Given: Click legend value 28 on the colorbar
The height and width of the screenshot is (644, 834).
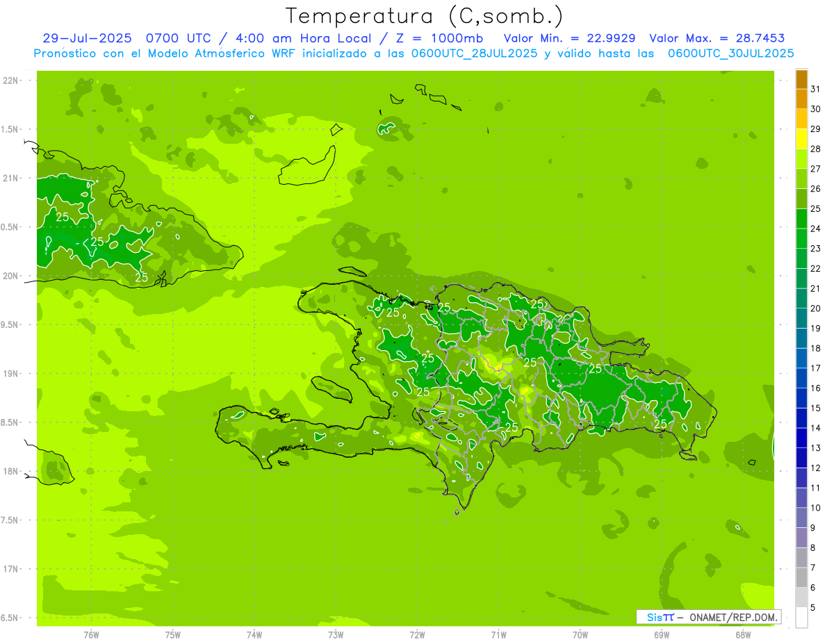Looking at the screenshot, I should click(x=815, y=149).
